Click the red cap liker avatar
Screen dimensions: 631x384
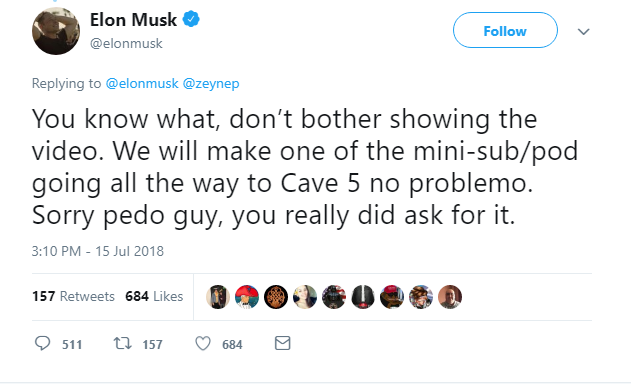[247, 297]
